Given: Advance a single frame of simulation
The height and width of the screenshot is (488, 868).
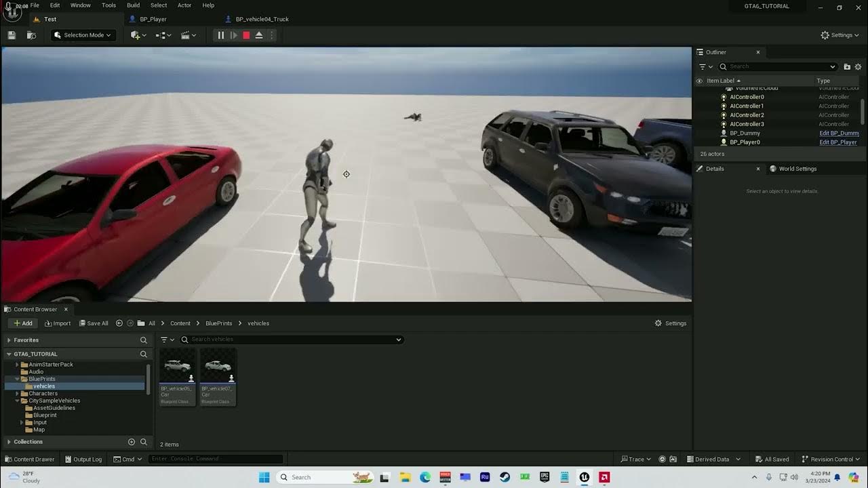Looking at the screenshot, I should 233,35.
